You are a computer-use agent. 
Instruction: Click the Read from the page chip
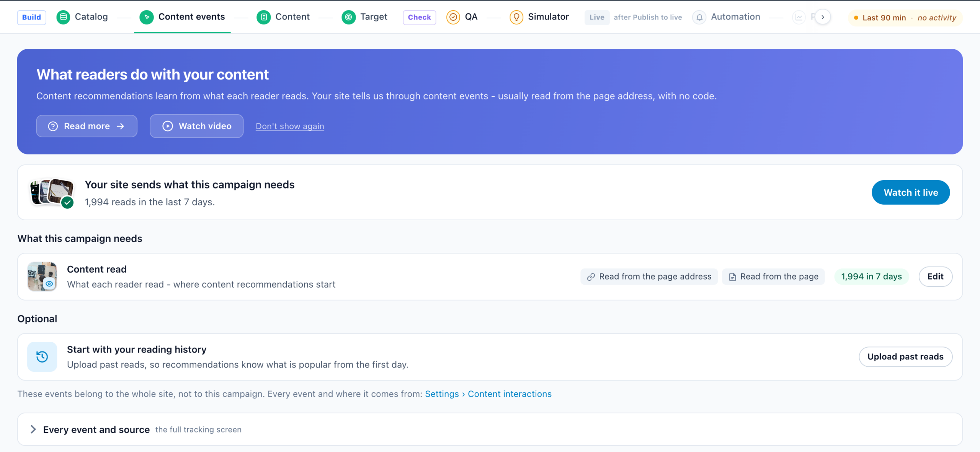[773, 276]
